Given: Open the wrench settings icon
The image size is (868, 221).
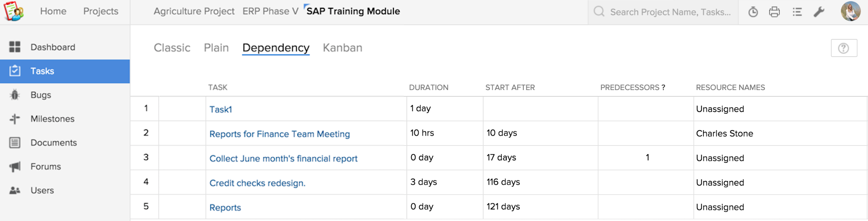Looking at the screenshot, I should click(819, 12).
